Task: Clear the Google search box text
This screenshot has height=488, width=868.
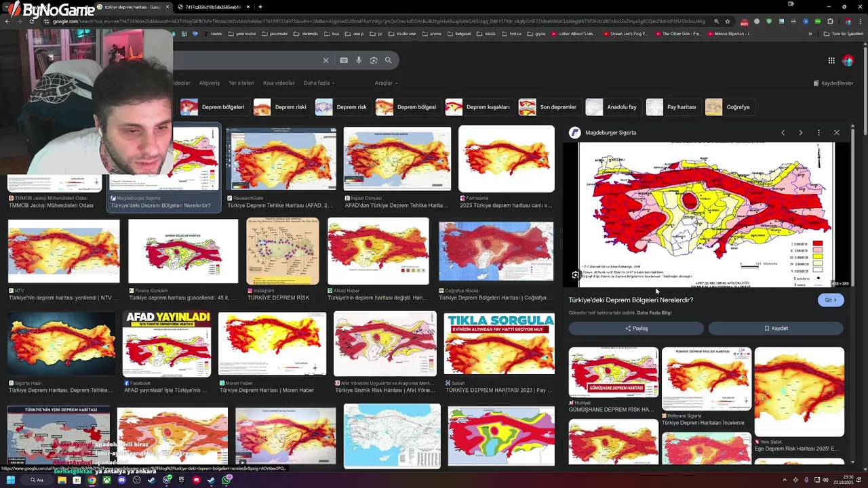Action: (x=325, y=60)
